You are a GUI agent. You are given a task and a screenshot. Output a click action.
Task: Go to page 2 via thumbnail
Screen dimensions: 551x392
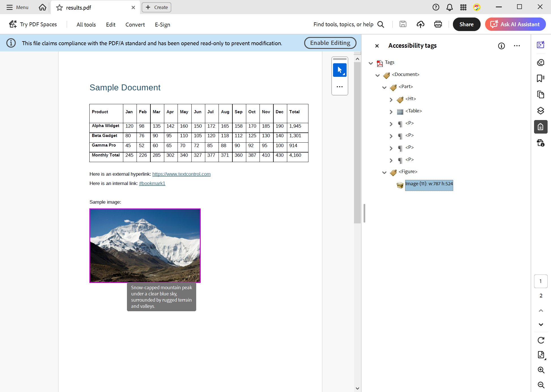pyautogui.click(x=541, y=295)
